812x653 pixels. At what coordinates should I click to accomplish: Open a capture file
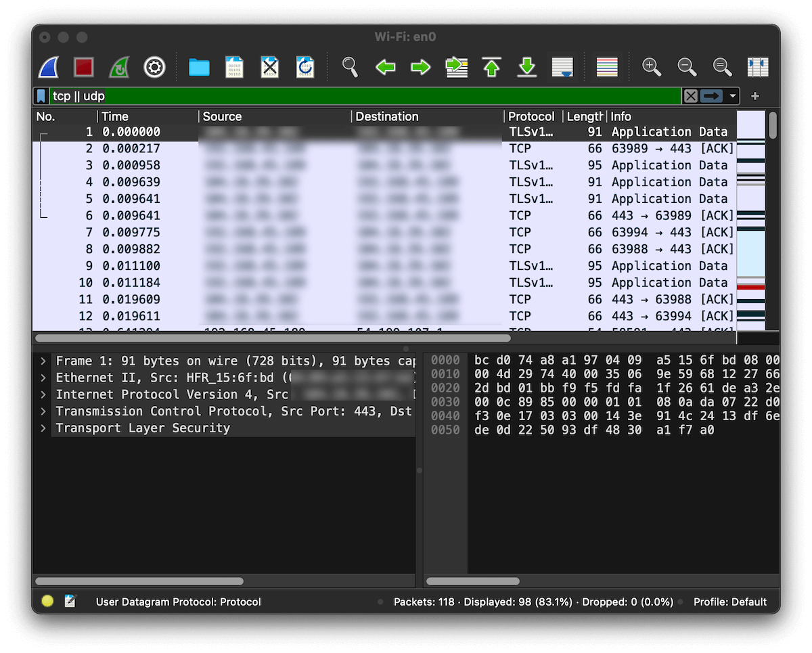199,67
